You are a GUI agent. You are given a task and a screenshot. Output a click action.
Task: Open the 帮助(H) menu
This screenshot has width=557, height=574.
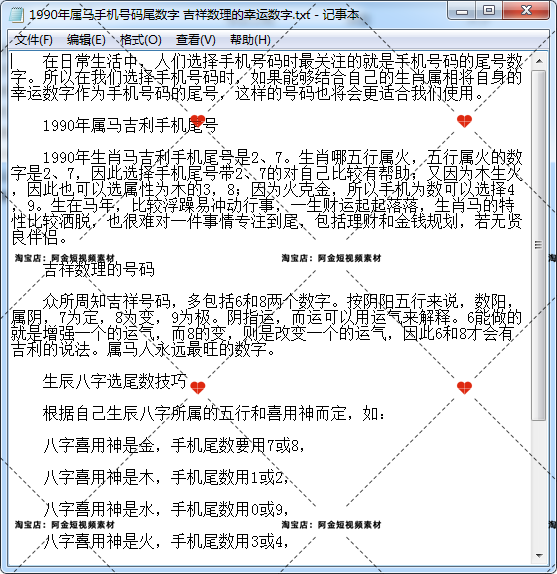[250, 40]
